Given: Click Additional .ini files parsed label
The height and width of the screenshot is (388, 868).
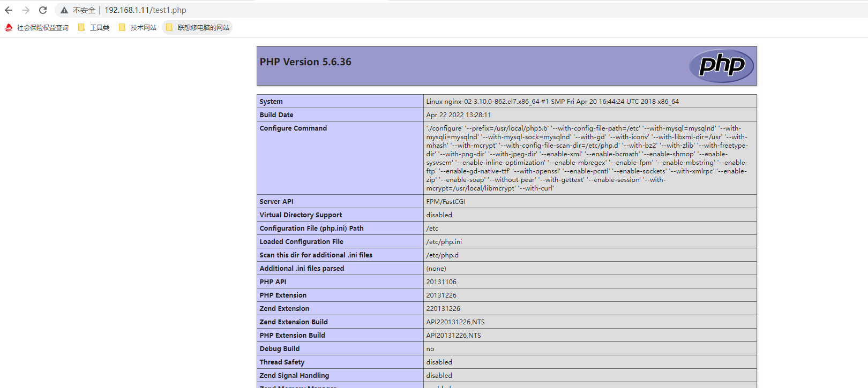Looking at the screenshot, I should (302, 269).
